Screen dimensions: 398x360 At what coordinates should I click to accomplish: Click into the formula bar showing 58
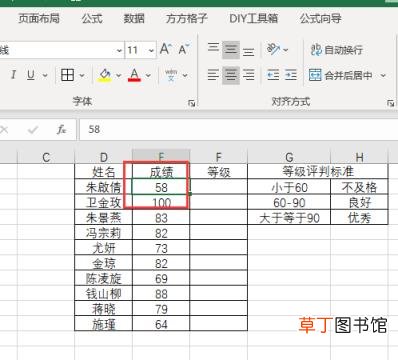click(239, 129)
